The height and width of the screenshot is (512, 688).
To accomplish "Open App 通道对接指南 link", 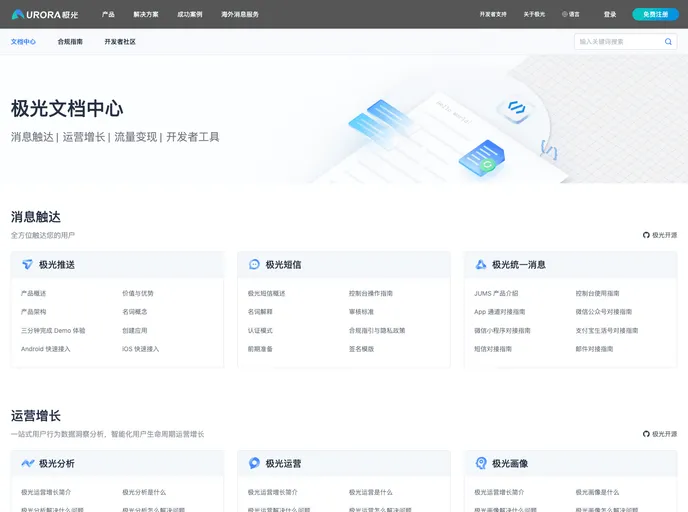I will pyautogui.click(x=500, y=312).
